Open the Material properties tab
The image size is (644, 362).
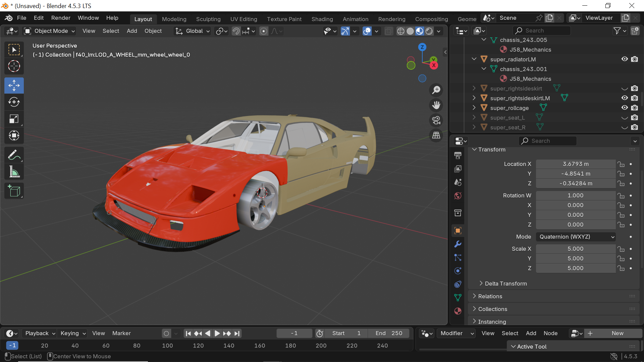tap(458, 311)
